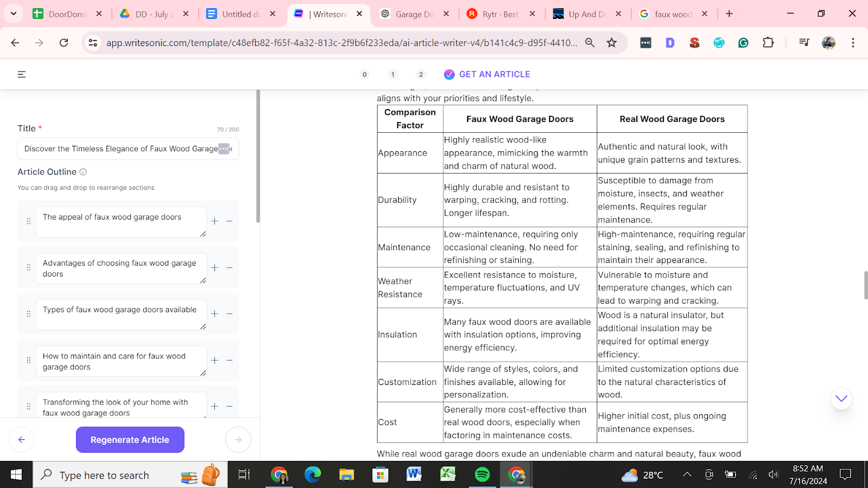868x488 pixels.
Task: Open the tab search dropdown arrow
Action: click(x=14, y=14)
